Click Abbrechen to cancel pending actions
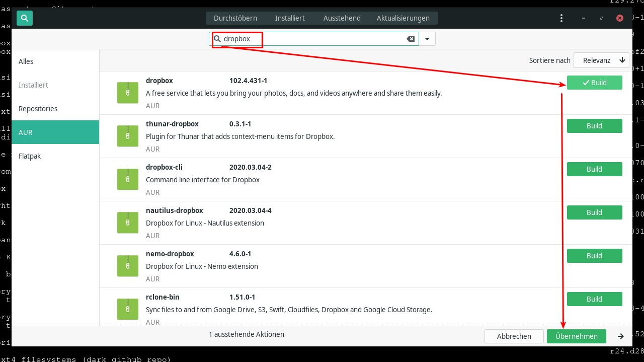644x362 pixels. 514,336
